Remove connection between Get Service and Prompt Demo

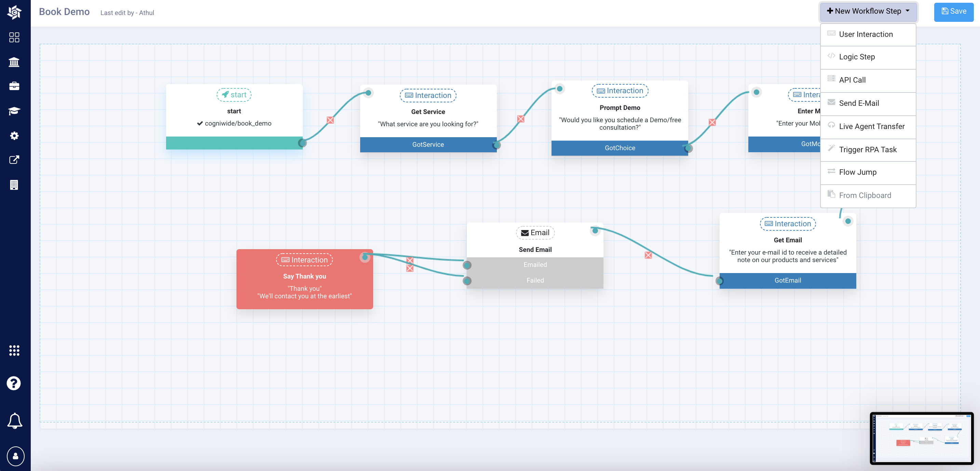point(521,119)
